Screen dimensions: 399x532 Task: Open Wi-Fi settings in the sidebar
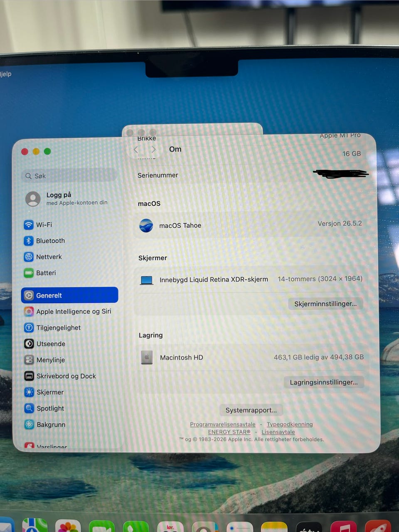click(x=38, y=225)
